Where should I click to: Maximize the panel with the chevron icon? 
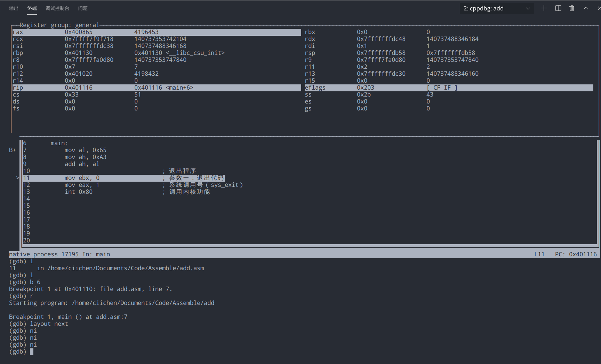[586, 8]
